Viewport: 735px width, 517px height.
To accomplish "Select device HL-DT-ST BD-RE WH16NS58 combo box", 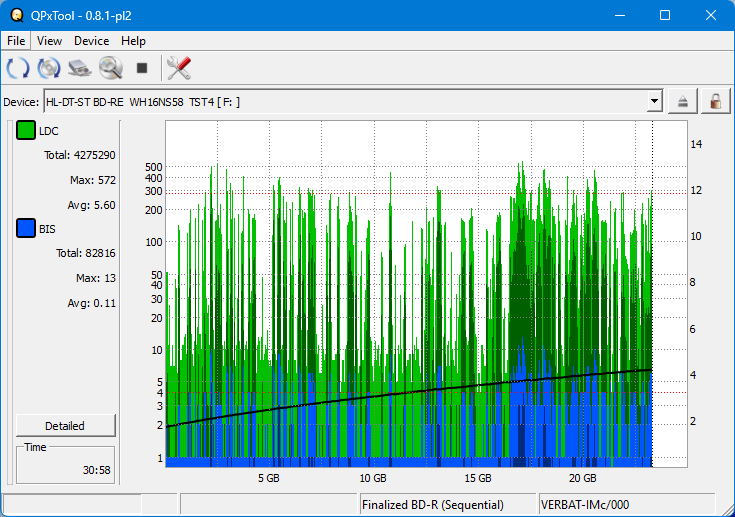I will (x=353, y=101).
